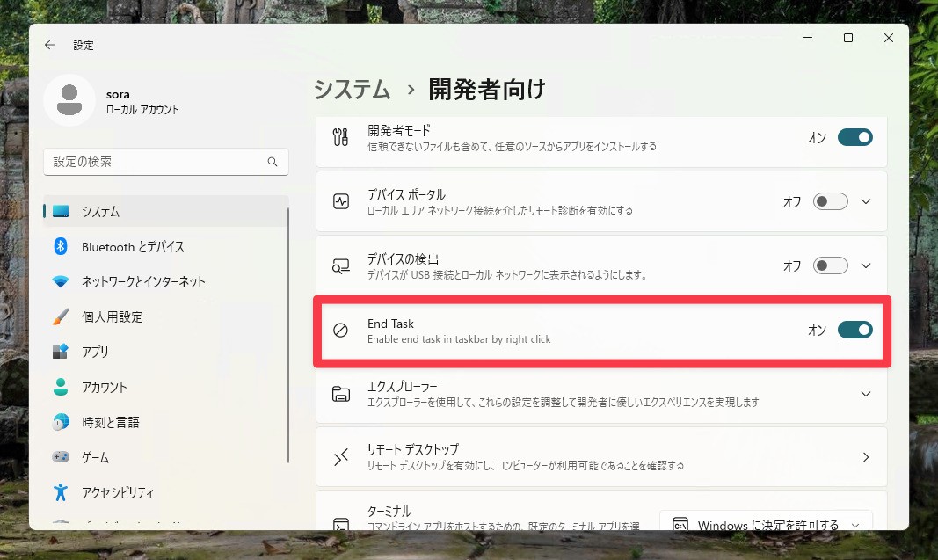Maximize the settings window

[x=848, y=38]
